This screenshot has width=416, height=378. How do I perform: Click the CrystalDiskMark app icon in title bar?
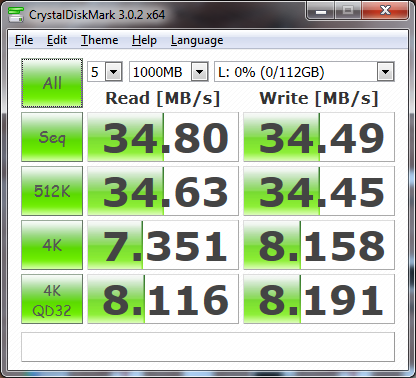click(16, 14)
